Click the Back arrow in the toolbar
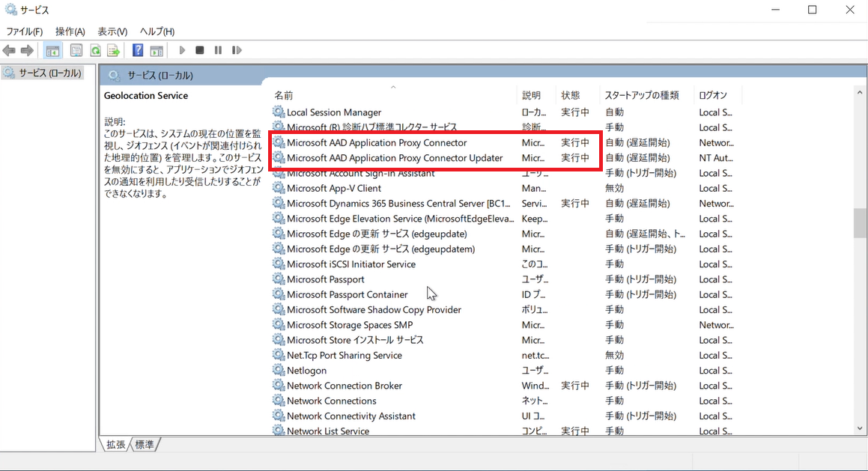The height and width of the screenshot is (471, 868). (x=9, y=50)
